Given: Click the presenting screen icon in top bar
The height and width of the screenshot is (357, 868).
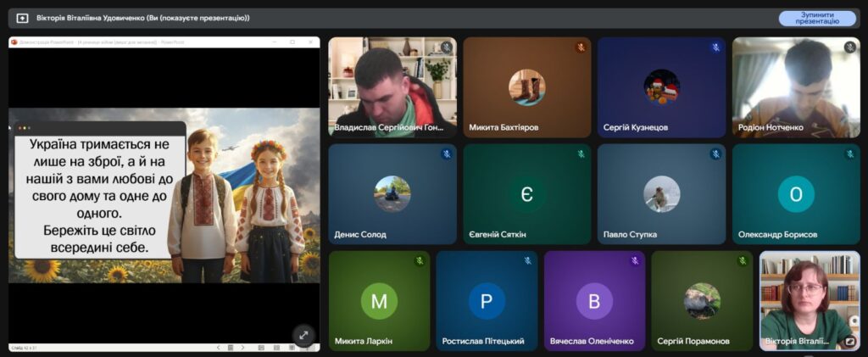Looking at the screenshot, I should point(22,18).
